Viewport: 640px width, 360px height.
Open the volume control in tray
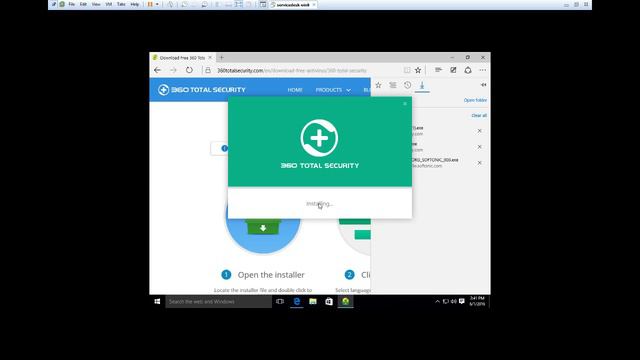pyautogui.click(x=453, y=302)
